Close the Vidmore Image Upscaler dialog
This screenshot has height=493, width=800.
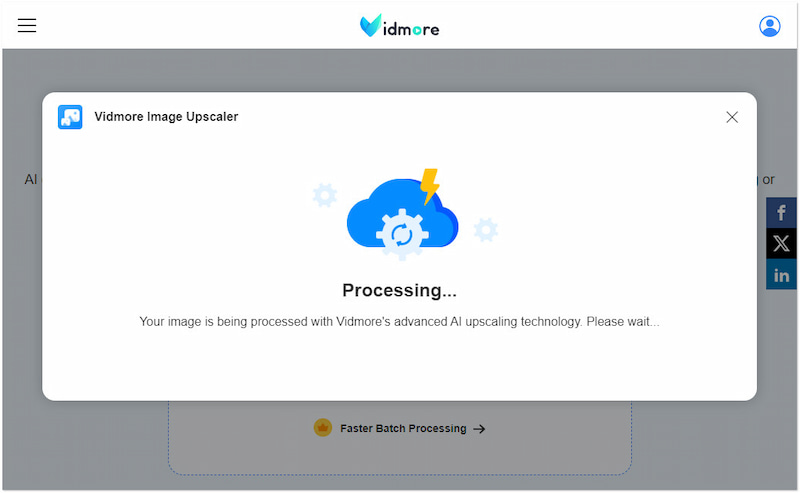(x=732, y=117)
